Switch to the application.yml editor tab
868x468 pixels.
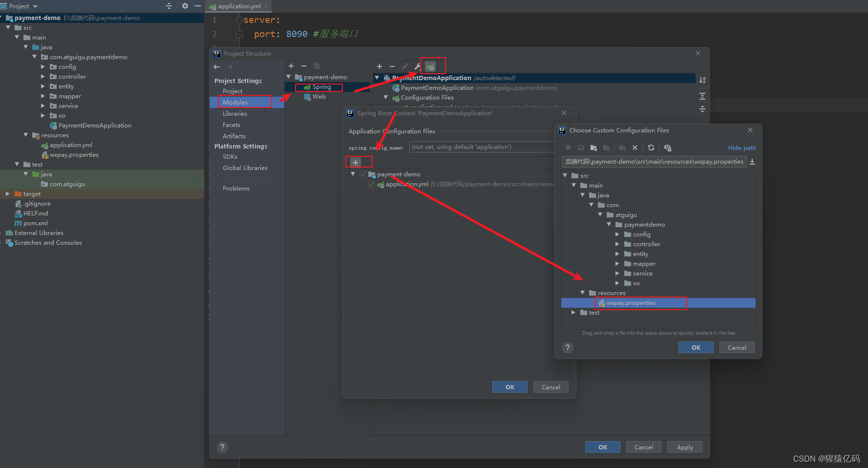[x=238, y=6]
